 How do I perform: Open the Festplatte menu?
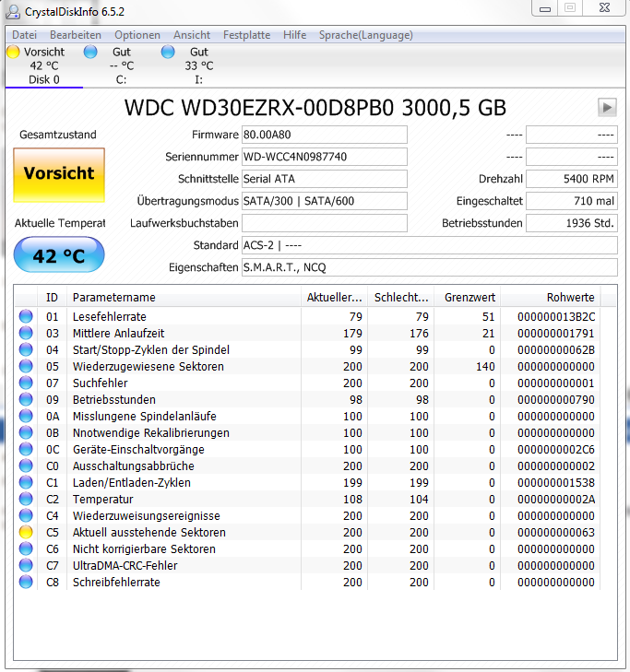pos(246,35)
